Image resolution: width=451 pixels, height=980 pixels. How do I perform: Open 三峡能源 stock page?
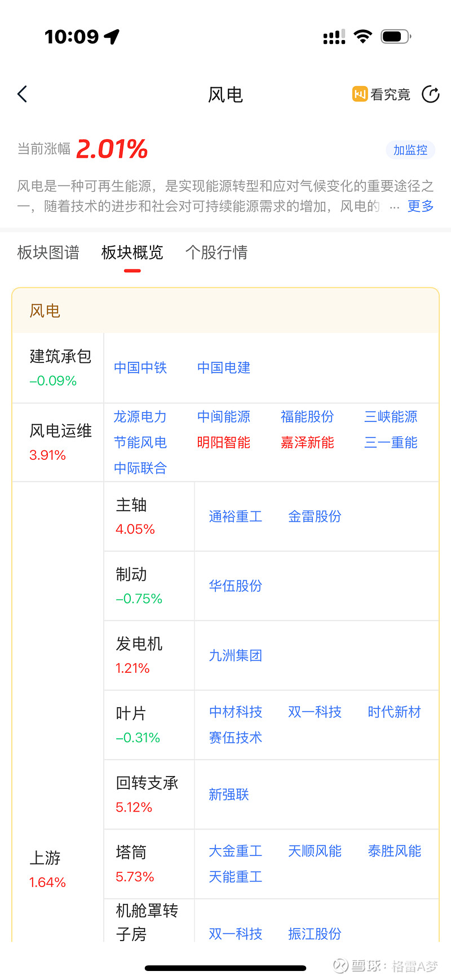pos(391,417)
